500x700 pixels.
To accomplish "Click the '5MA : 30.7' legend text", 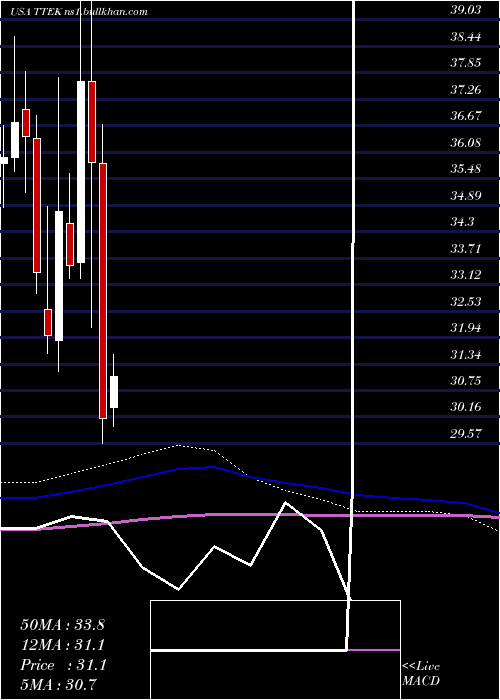I will [x=59, y=685].
